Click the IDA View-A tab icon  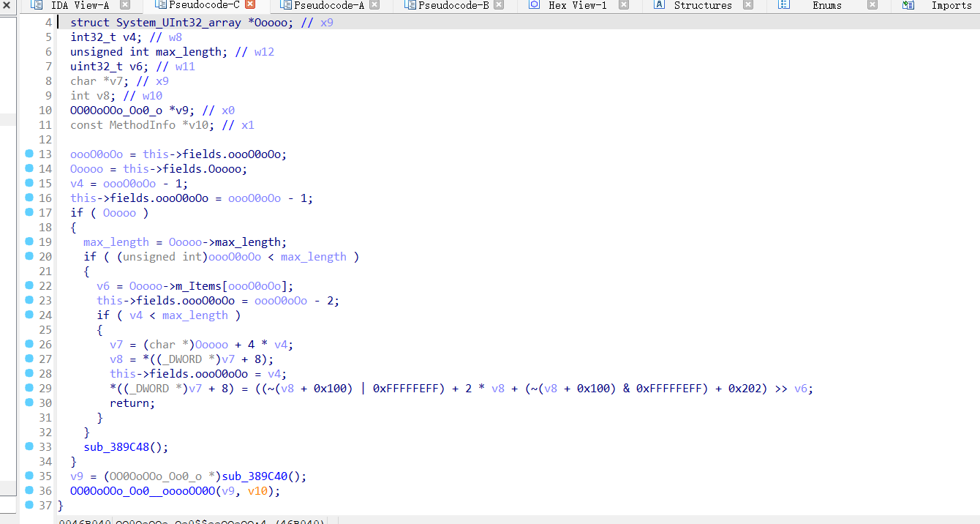coord(35,5)
